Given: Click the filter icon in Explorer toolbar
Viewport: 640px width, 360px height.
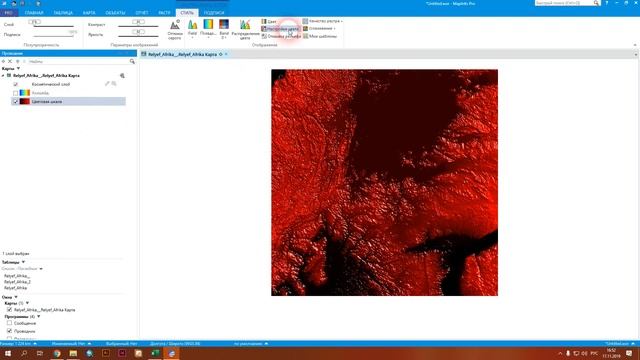Looking at the screenshot, I should click(17, 61).
